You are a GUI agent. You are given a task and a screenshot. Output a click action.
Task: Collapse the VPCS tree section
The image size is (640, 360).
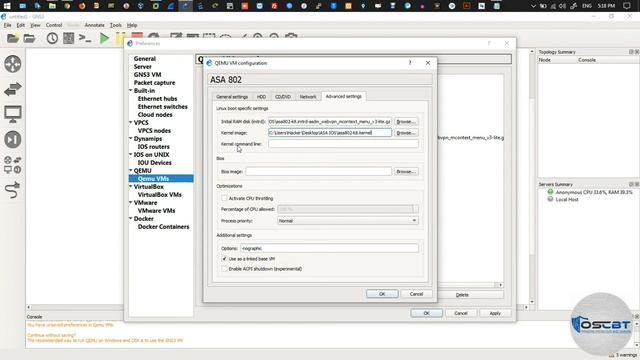(131, 122)
